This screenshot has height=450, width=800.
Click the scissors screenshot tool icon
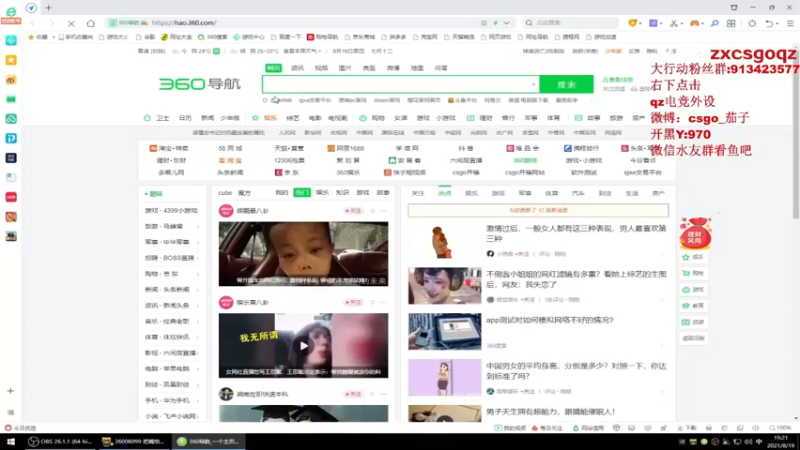click(674, 23)
